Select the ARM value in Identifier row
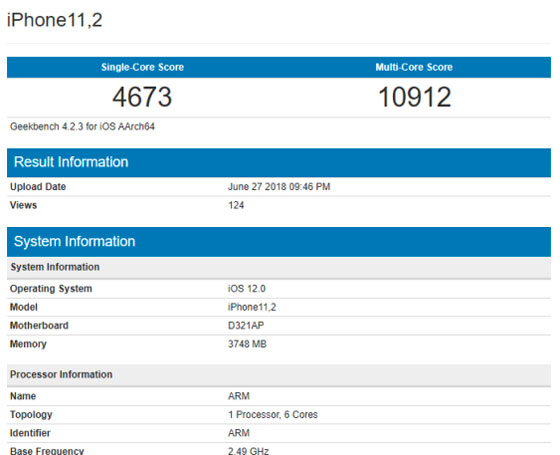Viewport: 560px width, 455px height. click(239, 433)
